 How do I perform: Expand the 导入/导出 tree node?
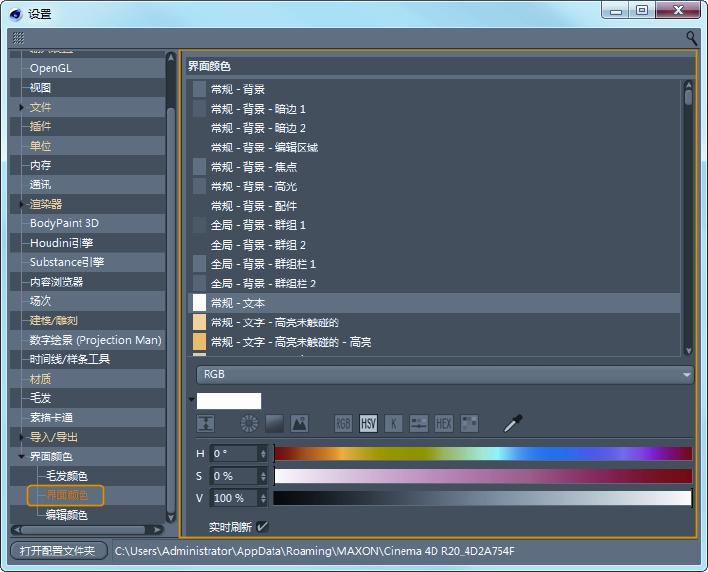[22, 437]
